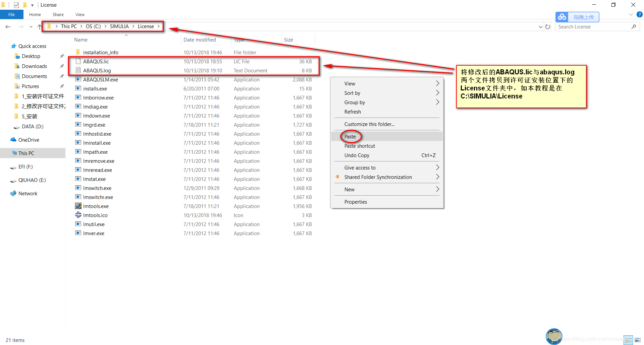Select the ABAQUSLM.exe file icon

point(78,79)
